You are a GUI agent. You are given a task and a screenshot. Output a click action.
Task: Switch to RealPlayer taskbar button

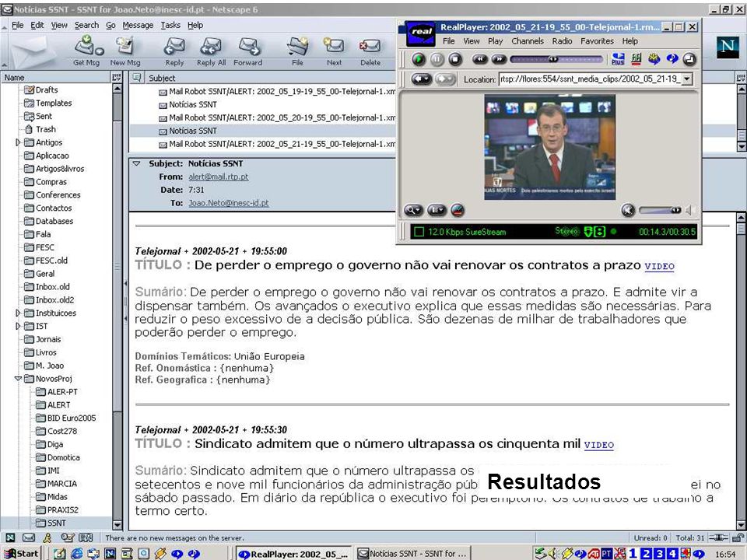(294, 554)
